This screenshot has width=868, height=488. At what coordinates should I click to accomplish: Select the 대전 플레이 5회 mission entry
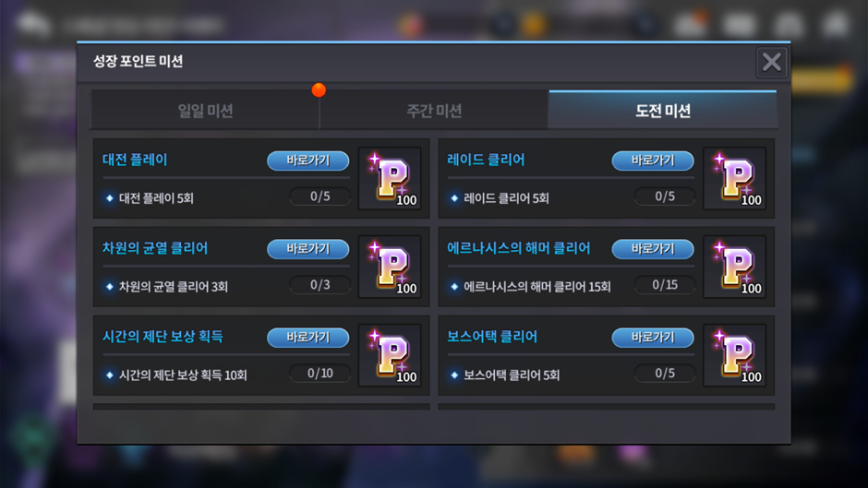point(156,198)
